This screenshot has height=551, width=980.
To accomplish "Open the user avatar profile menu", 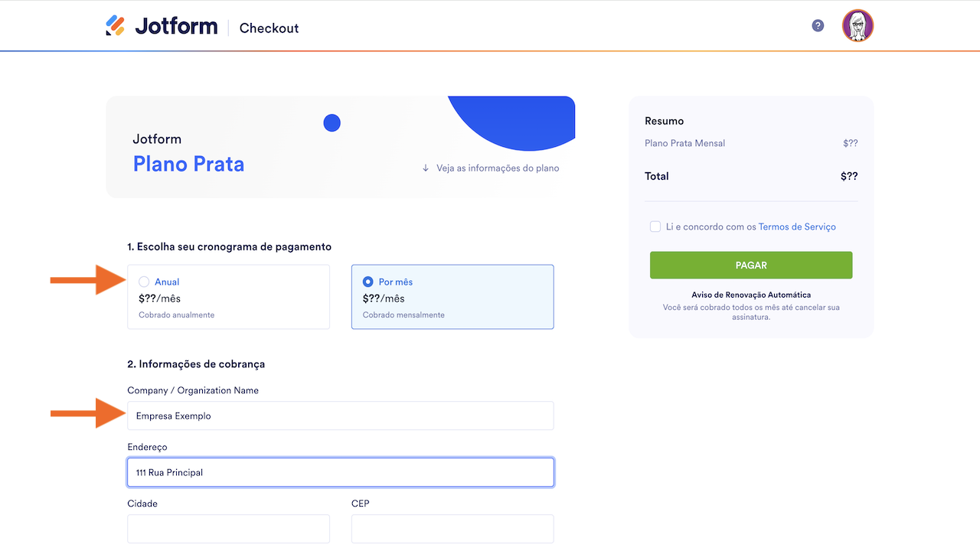I will [x=857, y=26].
